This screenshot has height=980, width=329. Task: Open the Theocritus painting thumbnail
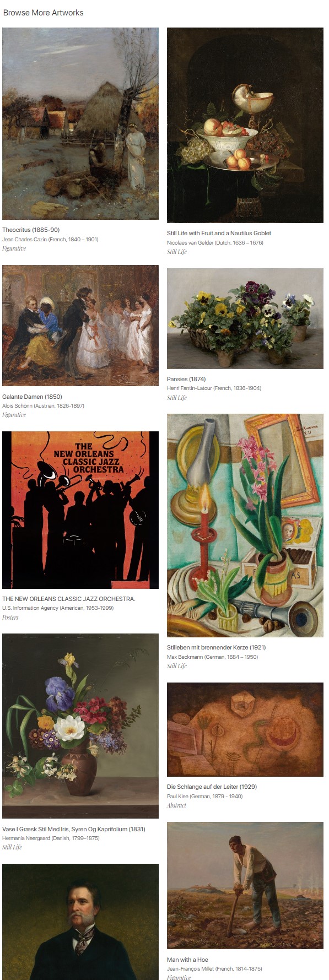(80, 123)
